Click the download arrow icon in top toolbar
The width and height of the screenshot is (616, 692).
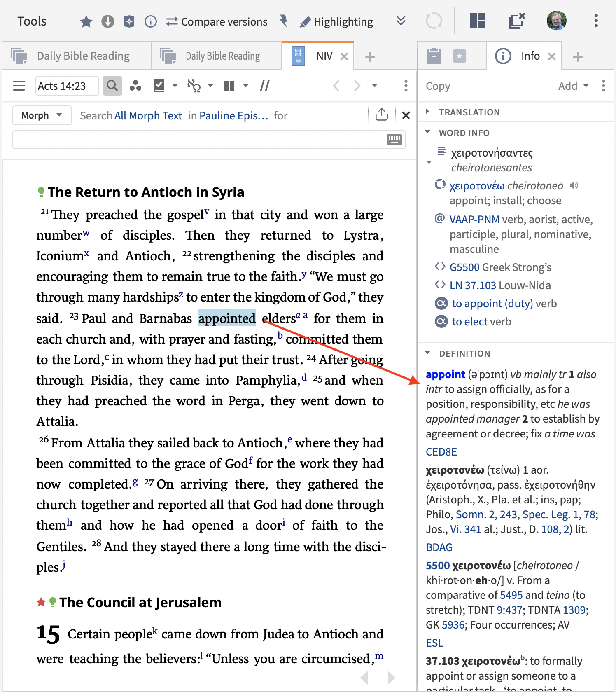108,21
